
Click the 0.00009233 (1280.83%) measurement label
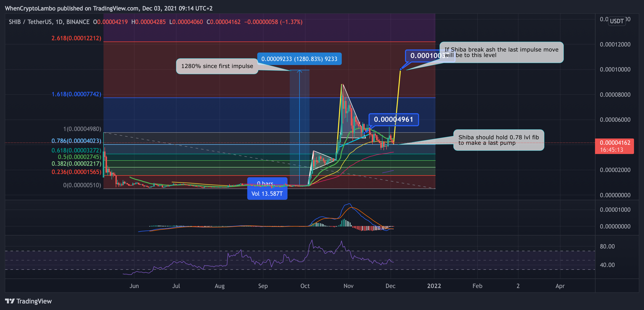click(x=299, y=59)
